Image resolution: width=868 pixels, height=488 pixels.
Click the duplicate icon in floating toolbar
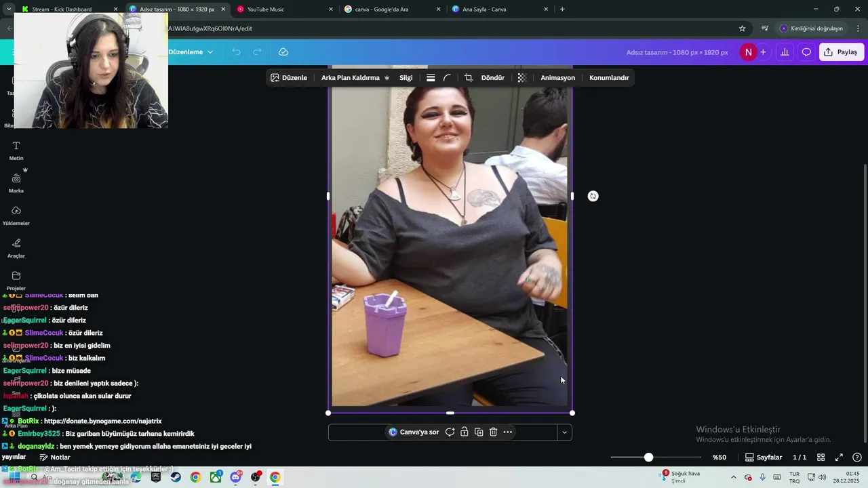479,432
